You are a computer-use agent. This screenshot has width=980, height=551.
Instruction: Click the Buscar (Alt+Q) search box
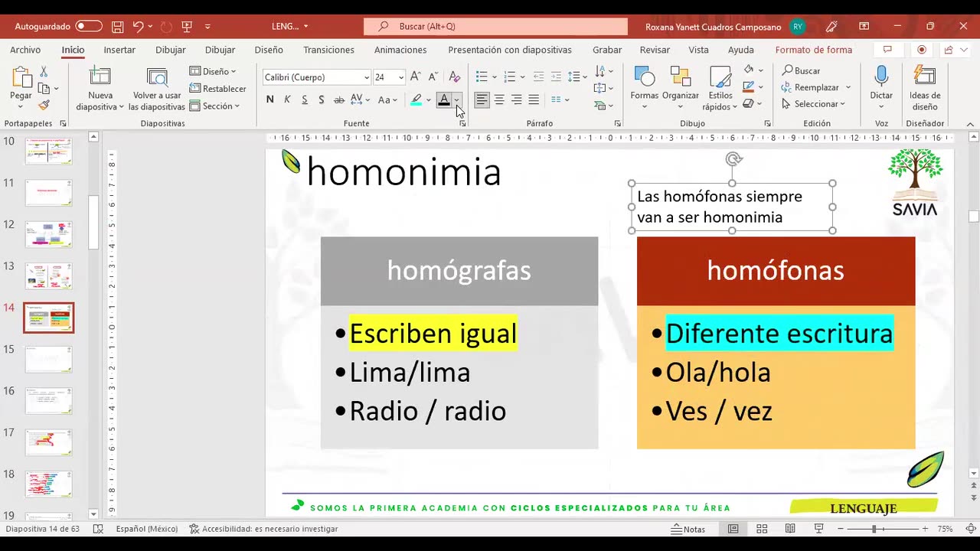pyautogui.click(x=495, y=26)
